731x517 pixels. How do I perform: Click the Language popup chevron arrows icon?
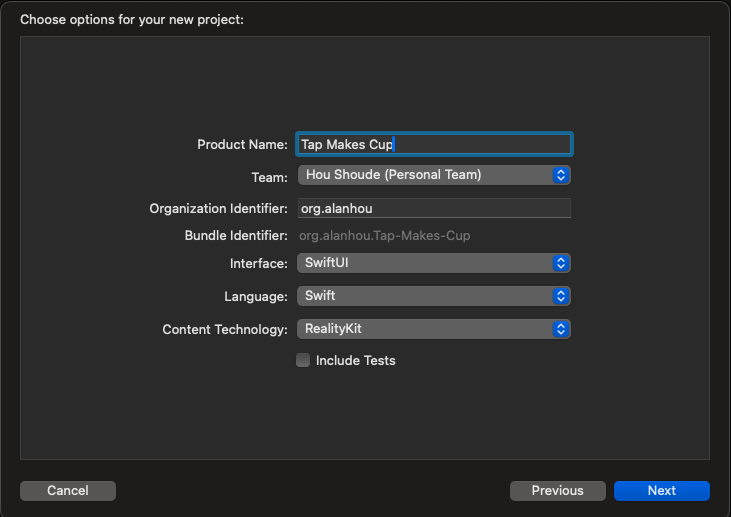pos(561,296)
